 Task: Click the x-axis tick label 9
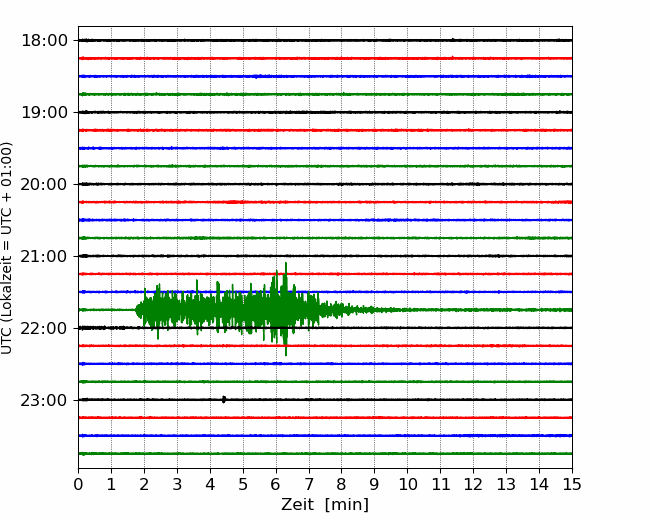(375, 484)
